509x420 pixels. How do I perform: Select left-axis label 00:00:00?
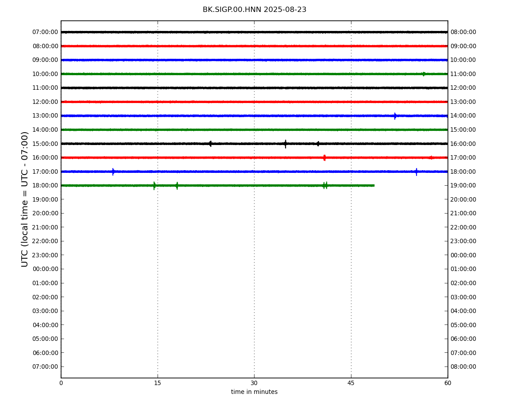[45, 269]
